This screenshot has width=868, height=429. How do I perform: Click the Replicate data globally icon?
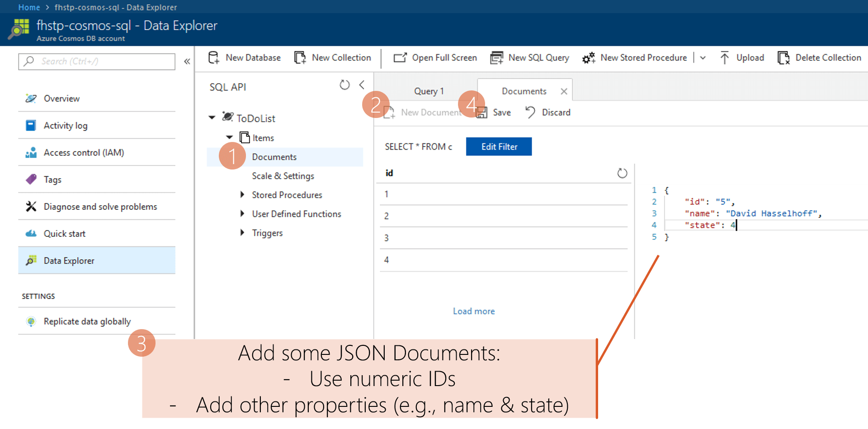pyautogui.click(x=31, y=321)
